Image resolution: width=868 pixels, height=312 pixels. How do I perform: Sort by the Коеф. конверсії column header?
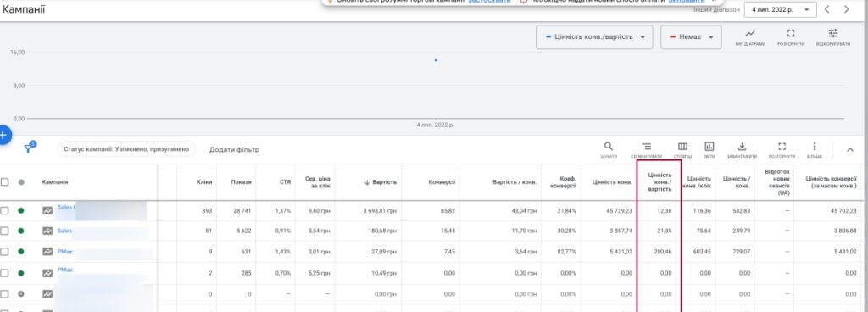(563, 182)
